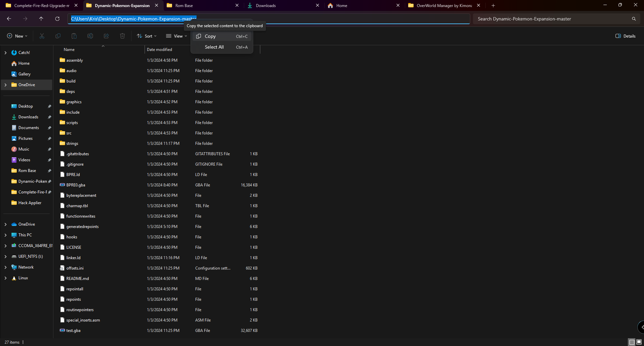Click the Delete trash can icon

point(122,36)
